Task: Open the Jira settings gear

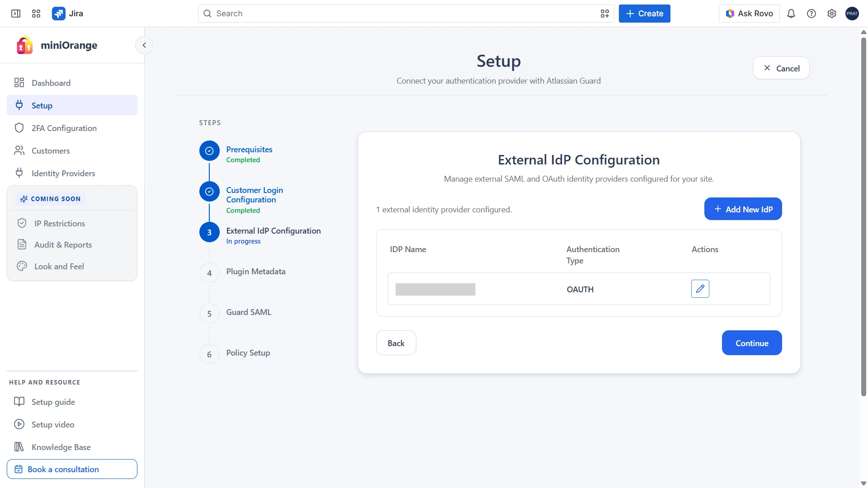Action: click(x=832, y=14)
